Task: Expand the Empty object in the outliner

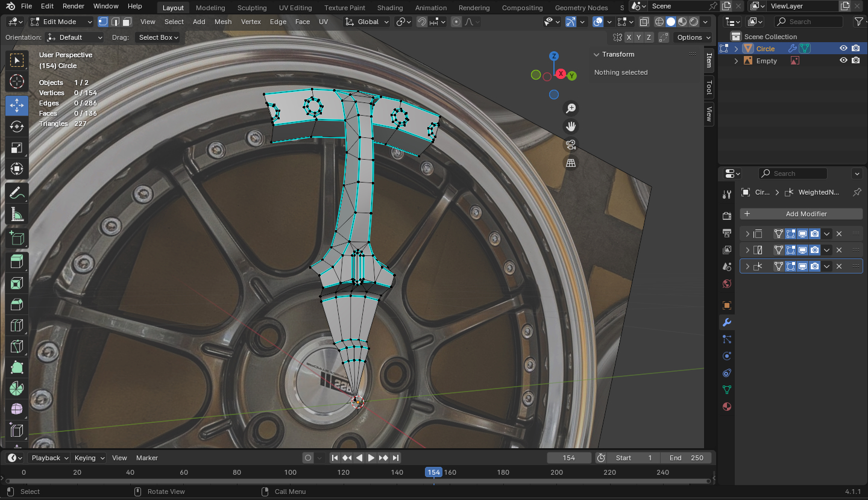Action: pos(736,61)
